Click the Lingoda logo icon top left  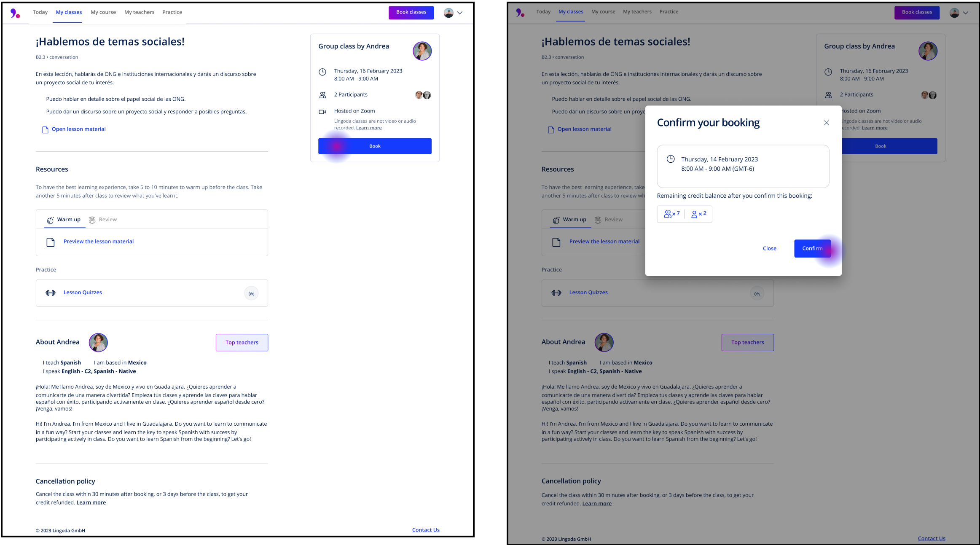coord(16,12)
